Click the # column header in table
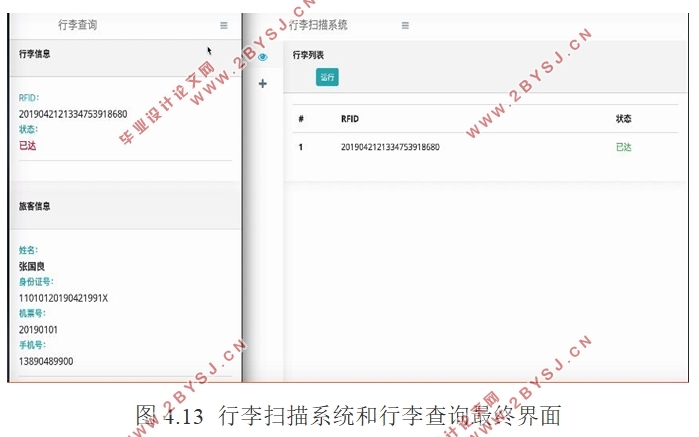This screenshot has height=437, width=699. [x=301, y=119]
